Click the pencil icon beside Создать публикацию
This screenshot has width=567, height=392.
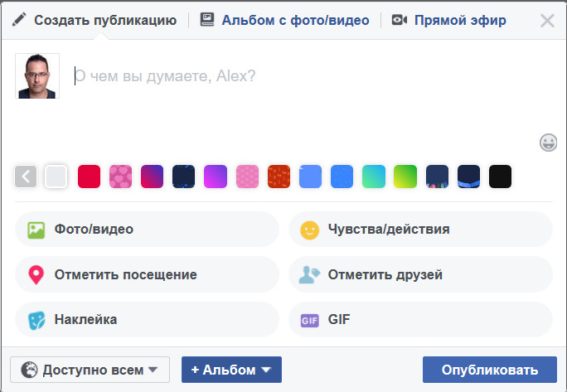point(19,20)
